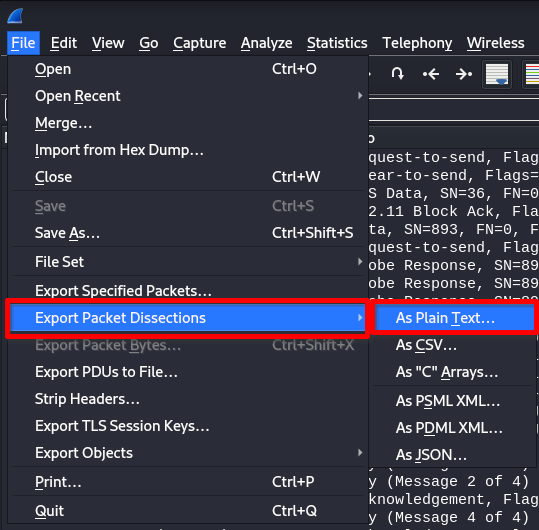The image size is (539, 530).
Task: Choose Print... from File menu
Action: point(188,482)
